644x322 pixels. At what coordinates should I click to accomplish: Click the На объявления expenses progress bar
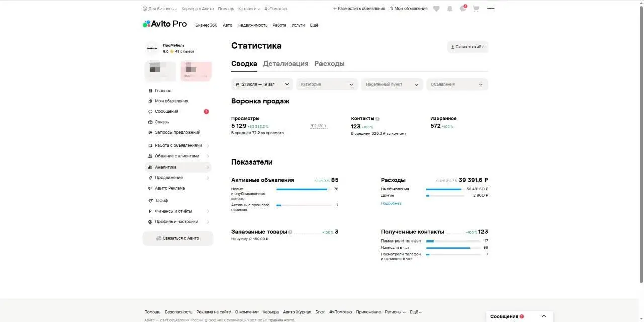pyautogui.click(x=445, y=189)
